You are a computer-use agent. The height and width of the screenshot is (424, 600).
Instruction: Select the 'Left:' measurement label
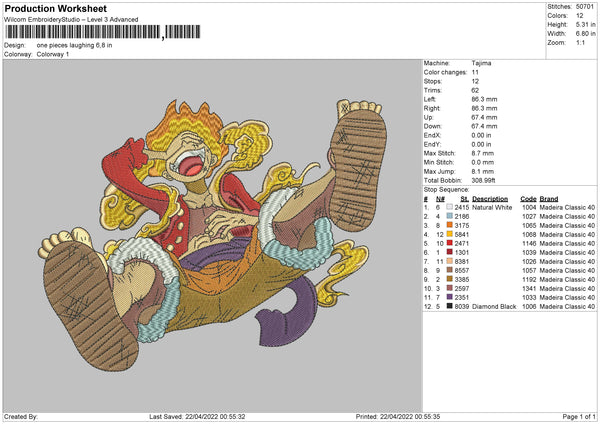point(430,99)
